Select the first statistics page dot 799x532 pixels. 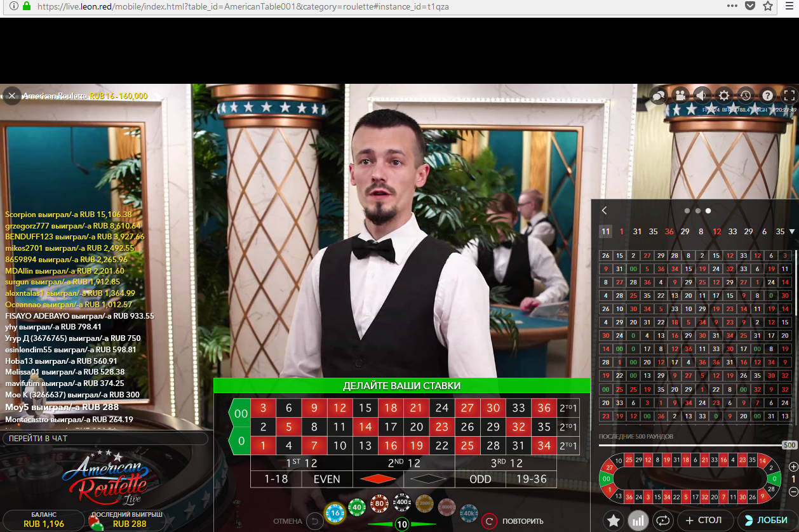click(x=687, y=211)
